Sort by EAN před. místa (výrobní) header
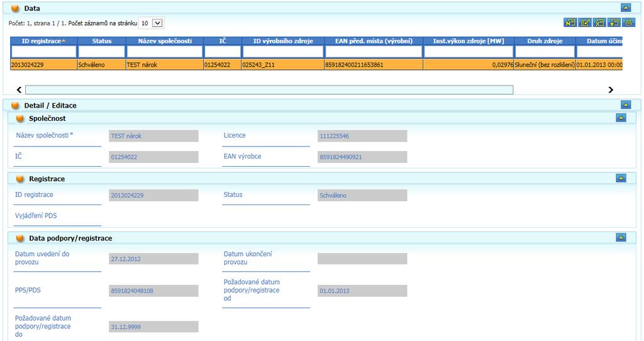Viewport: 644px width, 341px height. pos(374,41)
